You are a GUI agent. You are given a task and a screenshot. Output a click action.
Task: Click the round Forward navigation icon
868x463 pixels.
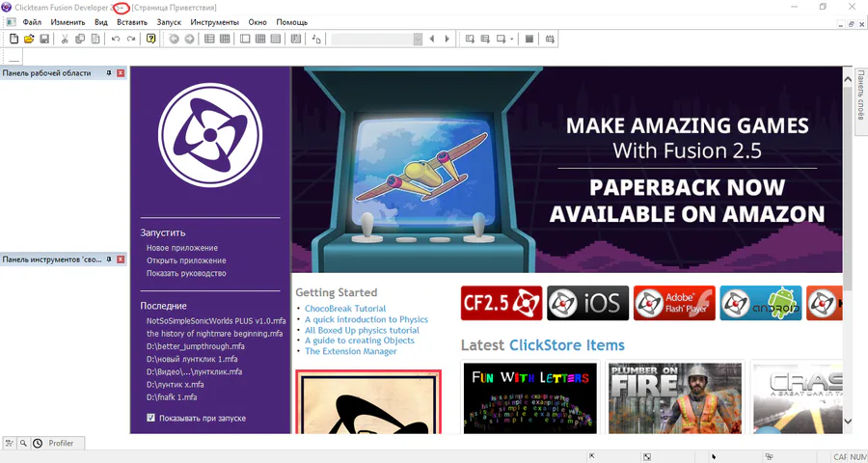[x=189, y=39]
